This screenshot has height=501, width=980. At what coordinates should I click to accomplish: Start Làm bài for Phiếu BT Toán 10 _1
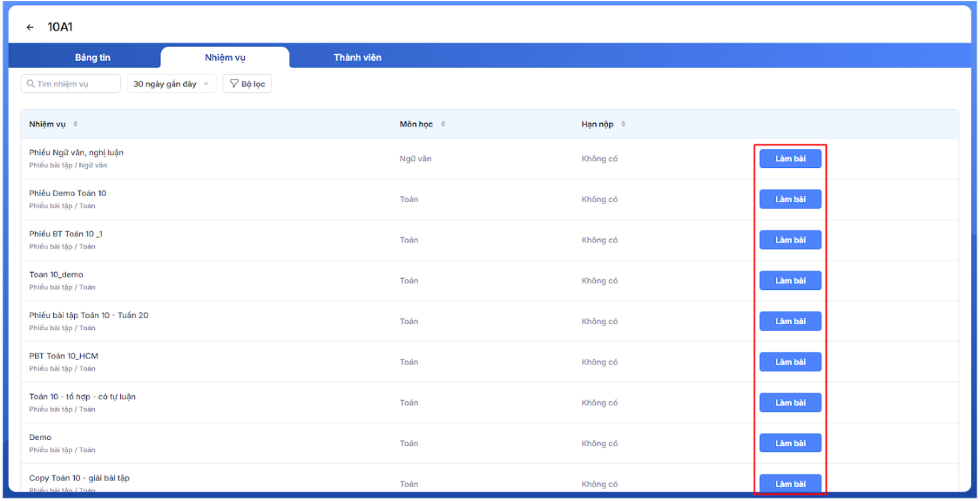(x=790, y=240)
